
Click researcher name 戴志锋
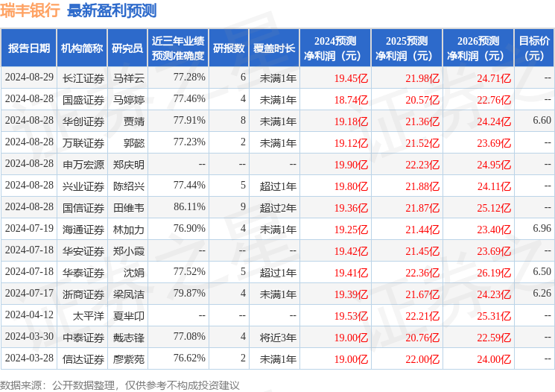[x=129, y=338]
